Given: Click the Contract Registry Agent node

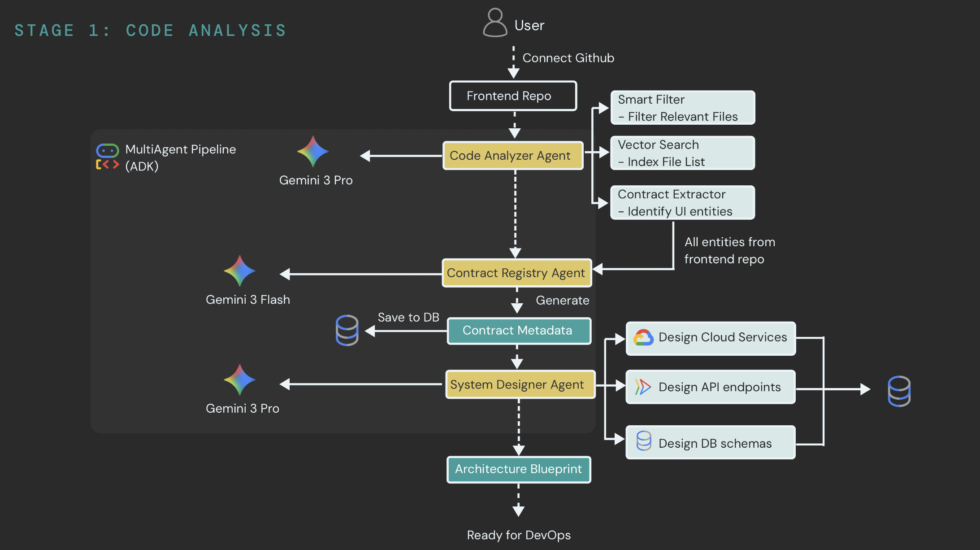Looking at the screenshot, I should tap(516, 273).
